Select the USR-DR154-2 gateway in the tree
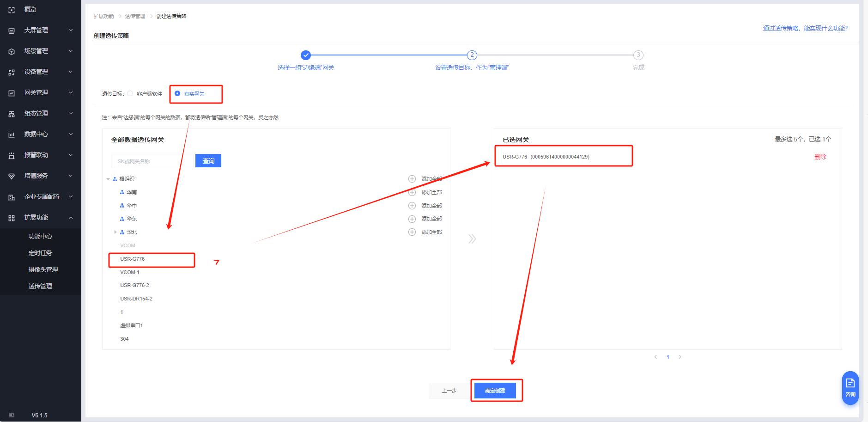This screenshot has height=422, width=868. pyautogui.click(x=136, y=299)
